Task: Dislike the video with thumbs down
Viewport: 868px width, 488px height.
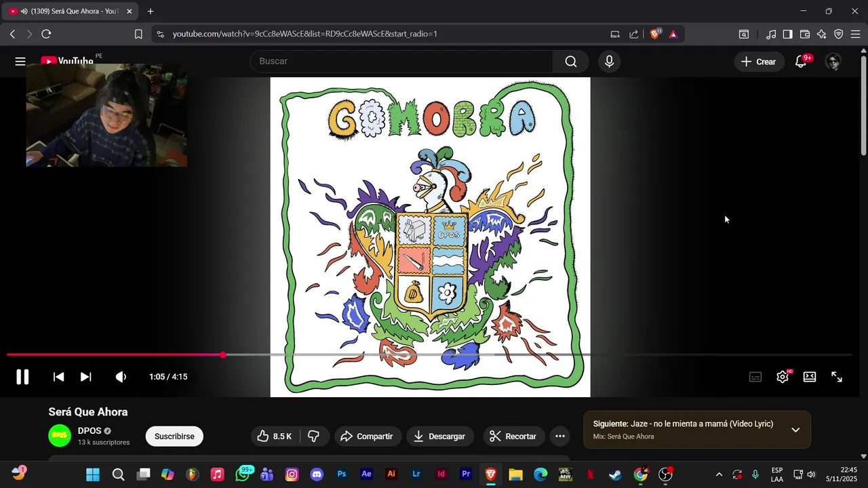Action: [x=314, y=436]
